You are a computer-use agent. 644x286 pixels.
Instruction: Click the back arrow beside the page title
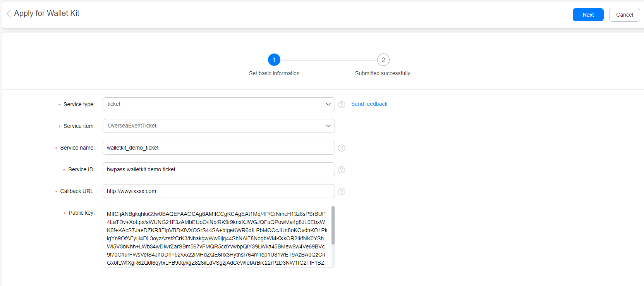pyautogui.click(x=9, y=14)
